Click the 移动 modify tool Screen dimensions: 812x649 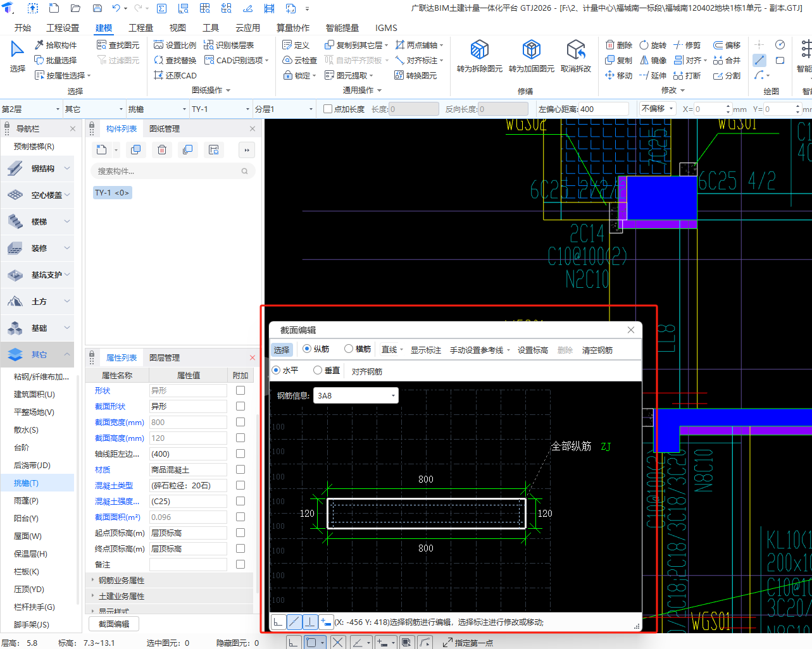click(x=618, y=75)
